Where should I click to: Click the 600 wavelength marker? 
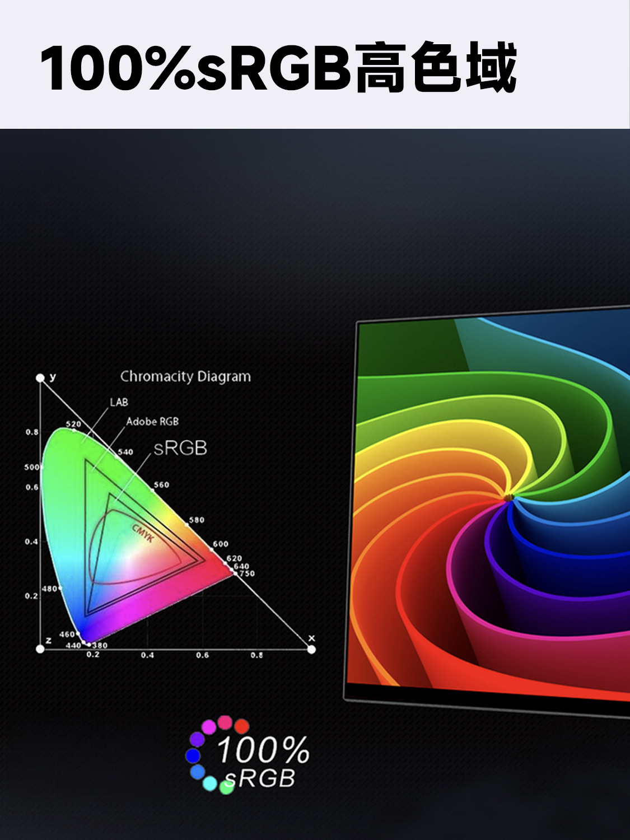[220, 544]
